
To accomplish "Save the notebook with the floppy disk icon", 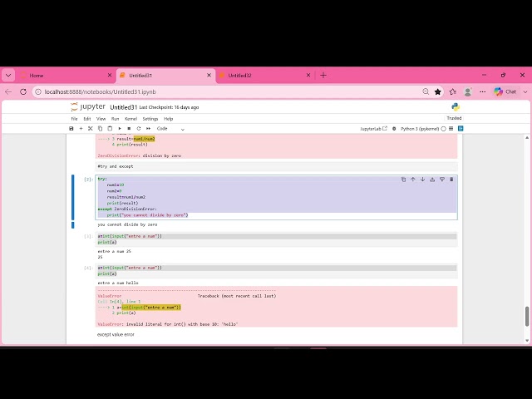I will pyautogui.click(x=71, y=129).
